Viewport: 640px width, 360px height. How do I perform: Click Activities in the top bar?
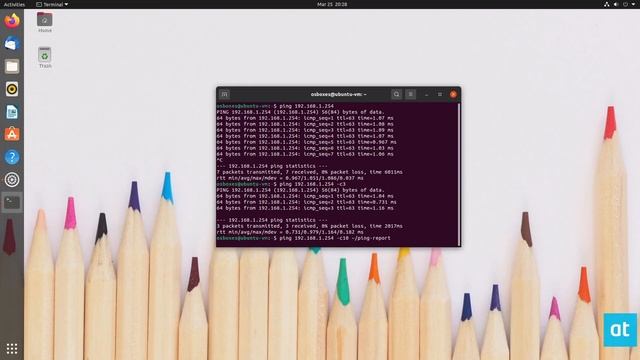click(14, 4)
